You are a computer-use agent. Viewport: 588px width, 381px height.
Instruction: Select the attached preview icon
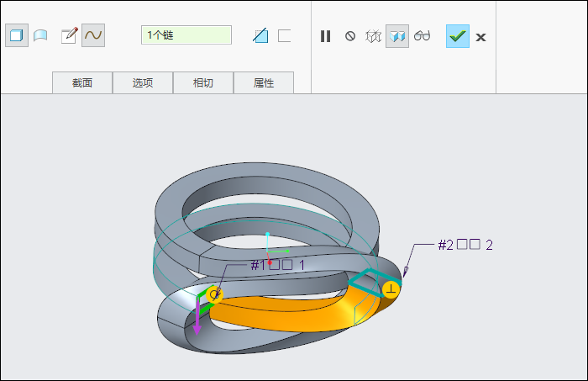[x=397, y=36]
